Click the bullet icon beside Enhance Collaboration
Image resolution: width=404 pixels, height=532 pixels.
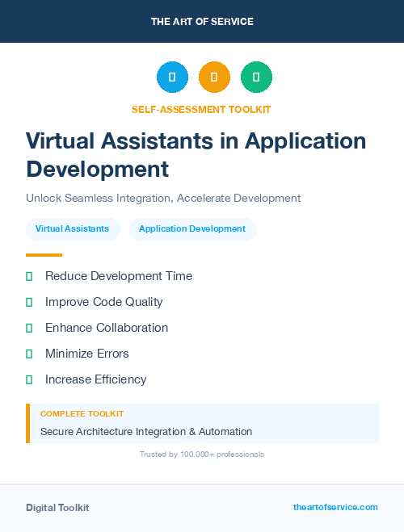(x=29, y=328)
